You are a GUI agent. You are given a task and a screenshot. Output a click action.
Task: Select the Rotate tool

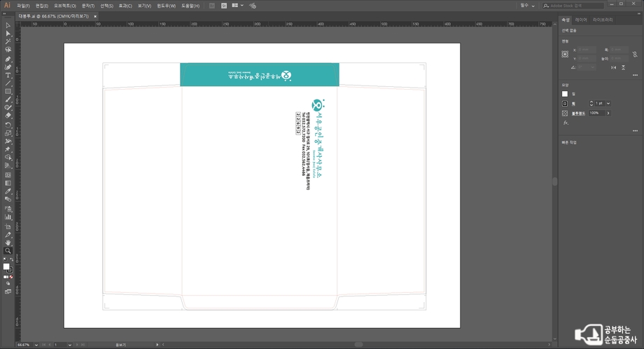click(8, 125)
